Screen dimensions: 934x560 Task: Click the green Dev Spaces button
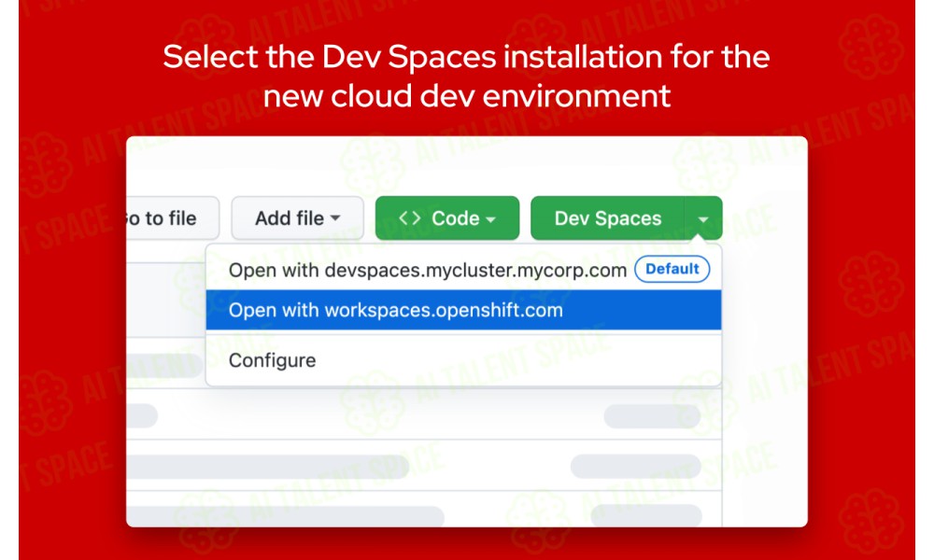608,218
